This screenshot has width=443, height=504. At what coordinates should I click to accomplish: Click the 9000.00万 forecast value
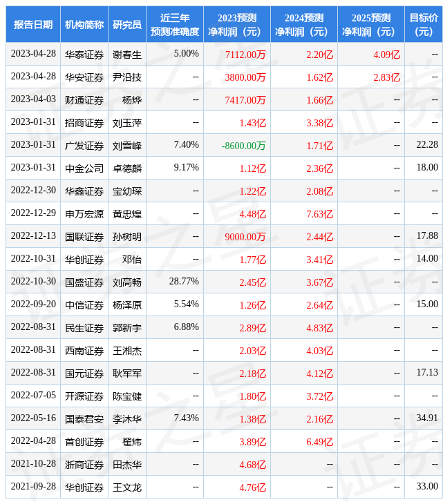245,237
